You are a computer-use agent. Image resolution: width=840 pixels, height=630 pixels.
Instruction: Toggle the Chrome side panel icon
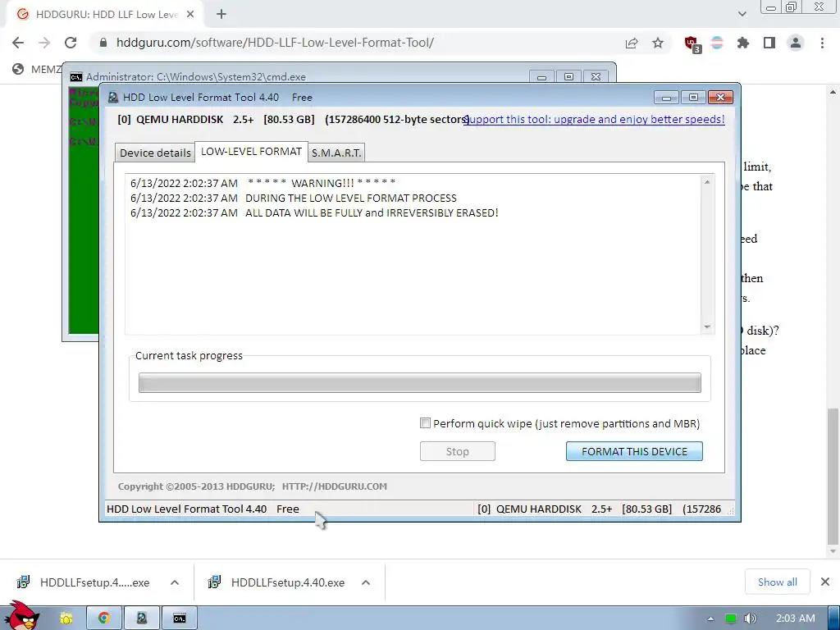pyautogui.click(x=769, y=43)
